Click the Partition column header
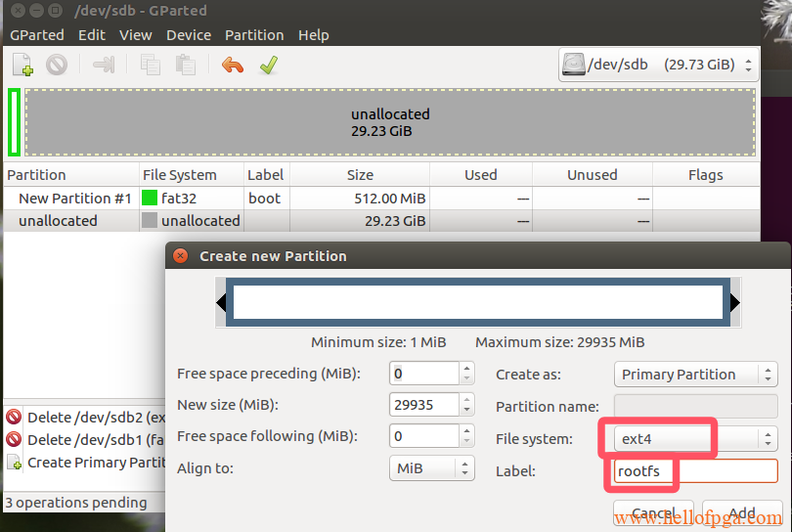This screenshot has width=792, height=532. pyautogui.click(x=71, y=175)
